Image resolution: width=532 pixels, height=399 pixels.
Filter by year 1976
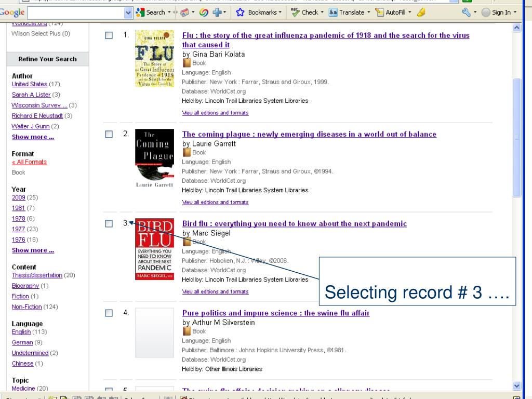point(18,240)
